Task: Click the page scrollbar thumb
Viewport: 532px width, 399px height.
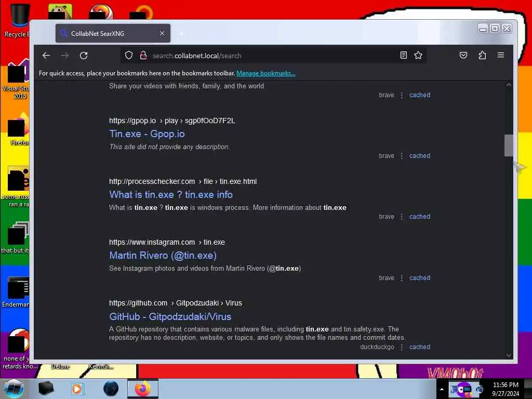Action: pos(509,145)
